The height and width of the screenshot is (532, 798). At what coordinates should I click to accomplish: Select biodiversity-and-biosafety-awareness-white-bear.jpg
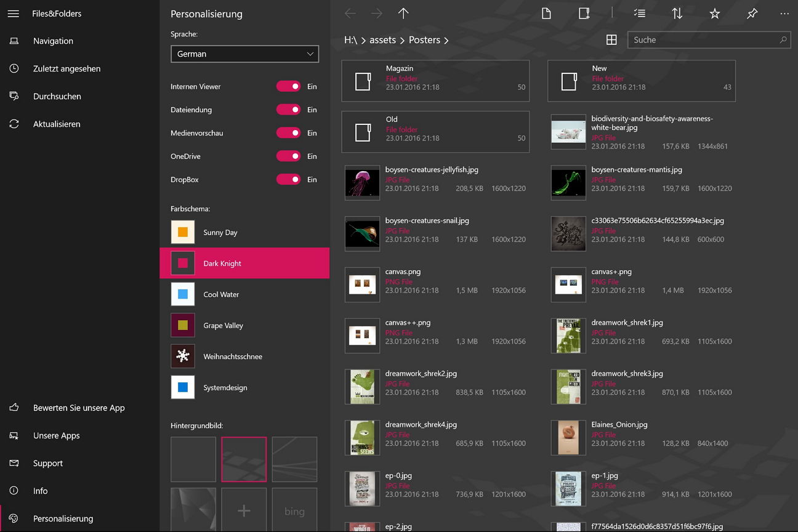tap(642, 132)
